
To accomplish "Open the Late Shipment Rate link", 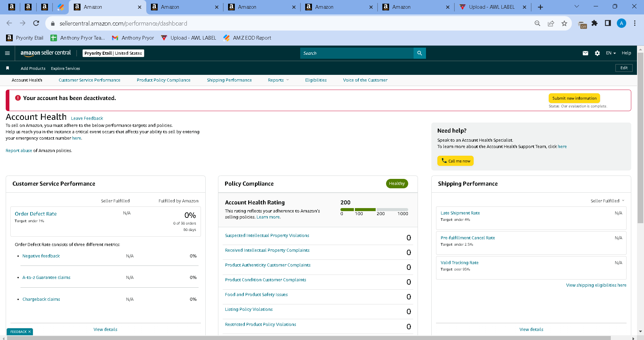I will [x=460, y=213].
